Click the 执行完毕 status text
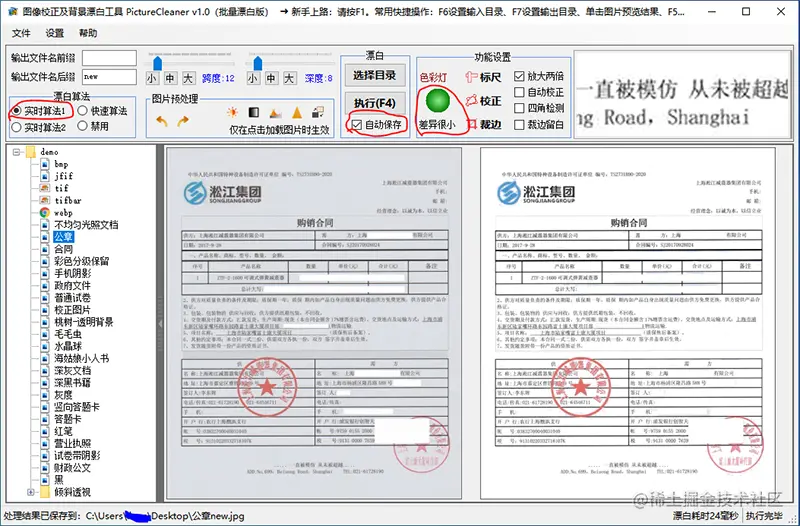Viewport: 800px width, 526px height. (x=764, y=516)
